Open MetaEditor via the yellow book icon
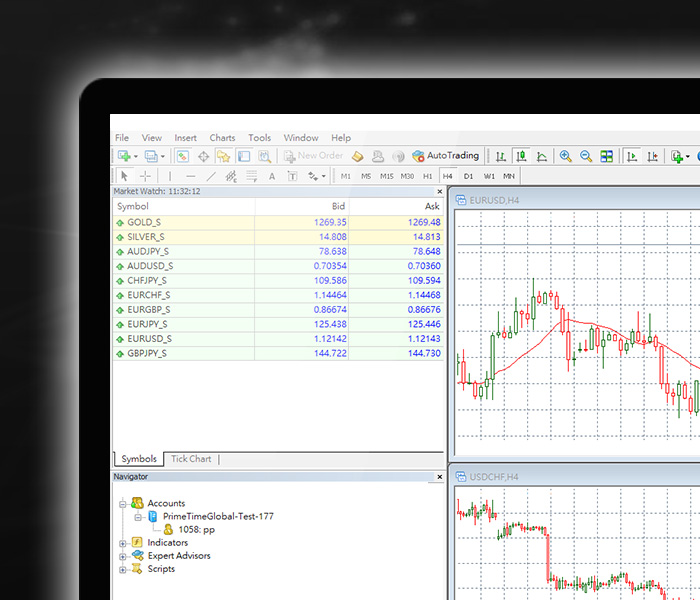Screen dimensions: 700x600 358,156
